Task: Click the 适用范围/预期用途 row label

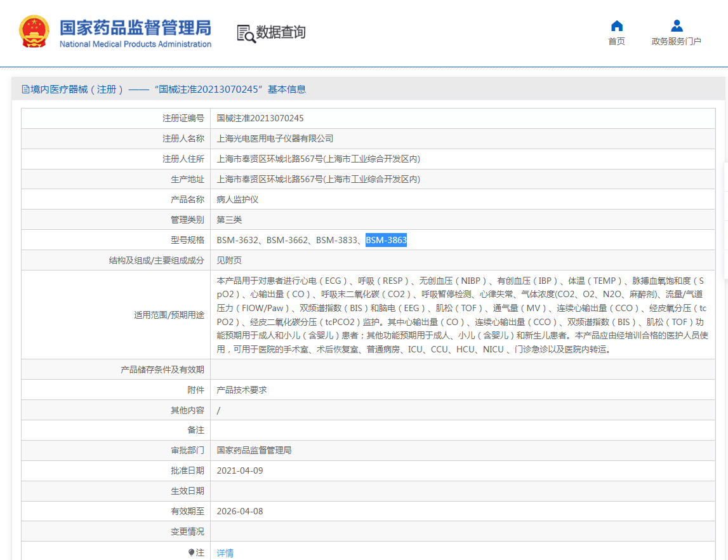Action: click(169, 316)
